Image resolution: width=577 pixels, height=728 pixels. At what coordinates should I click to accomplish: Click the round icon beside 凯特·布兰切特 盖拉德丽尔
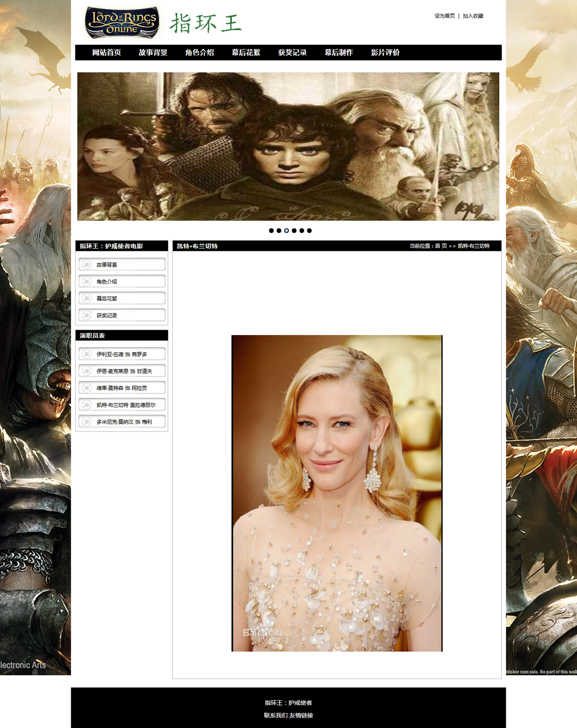[87, 405]
